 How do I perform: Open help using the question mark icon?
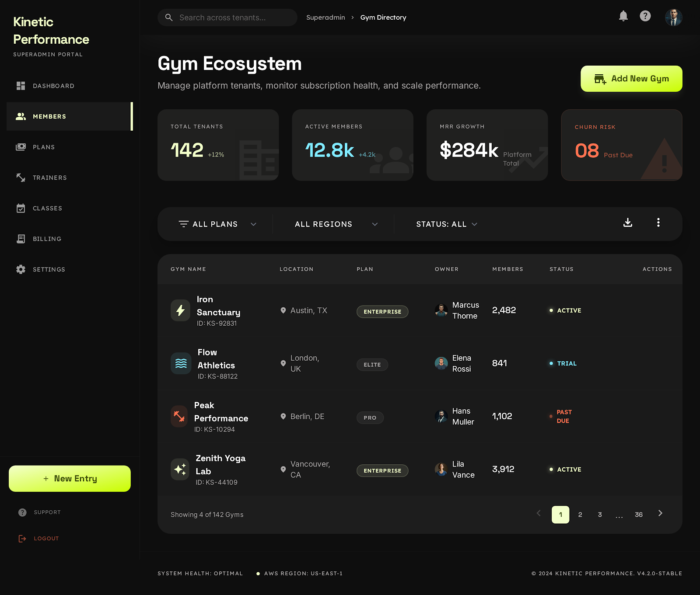(645, 16)
